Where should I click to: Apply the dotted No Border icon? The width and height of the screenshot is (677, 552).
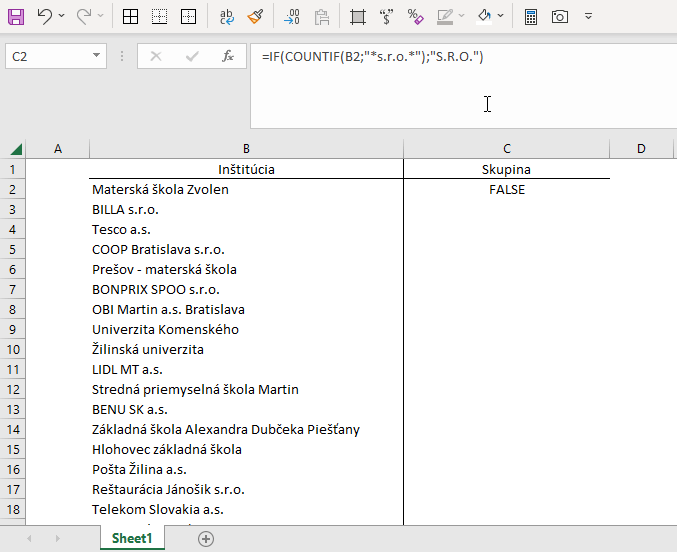pyautogui.click(x=159, y=17)
